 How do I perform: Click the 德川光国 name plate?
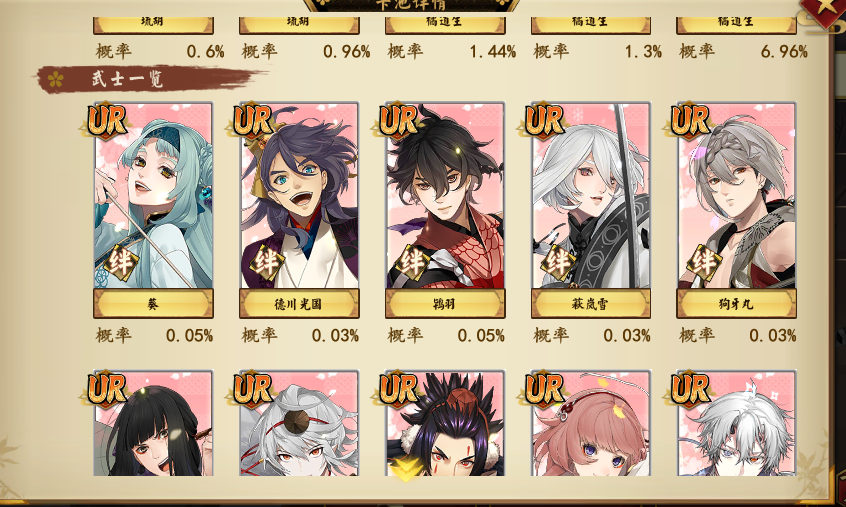tap(299, 304)
